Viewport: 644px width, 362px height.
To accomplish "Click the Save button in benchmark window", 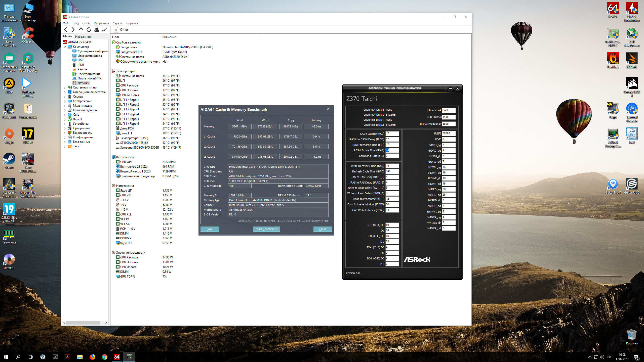I will click(x=210, y=229).
